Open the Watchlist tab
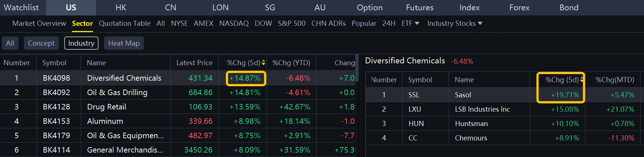 coord(21,7)
